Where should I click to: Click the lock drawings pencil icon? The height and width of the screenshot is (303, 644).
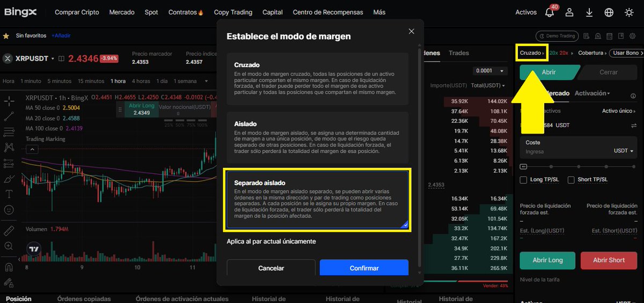coord(9,283)
